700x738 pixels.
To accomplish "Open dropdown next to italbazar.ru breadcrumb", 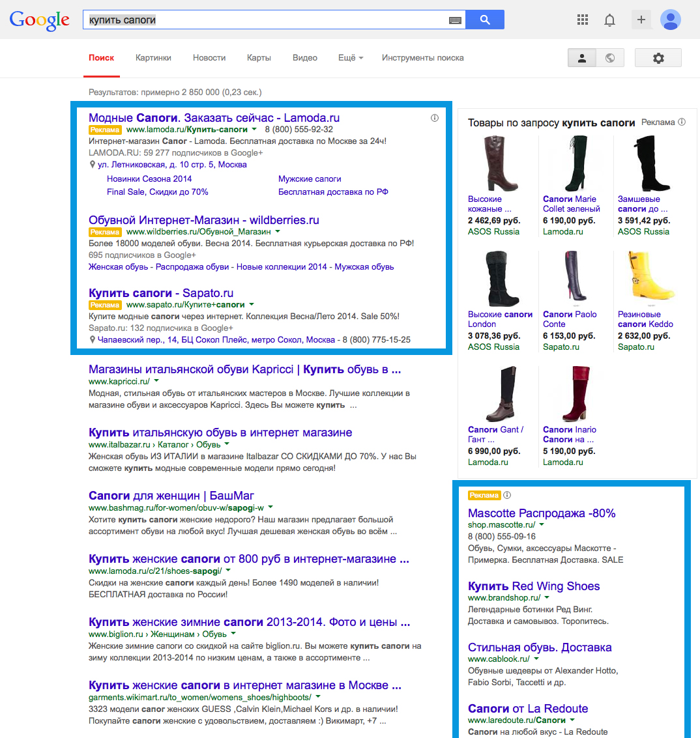I will click(227, 444).
